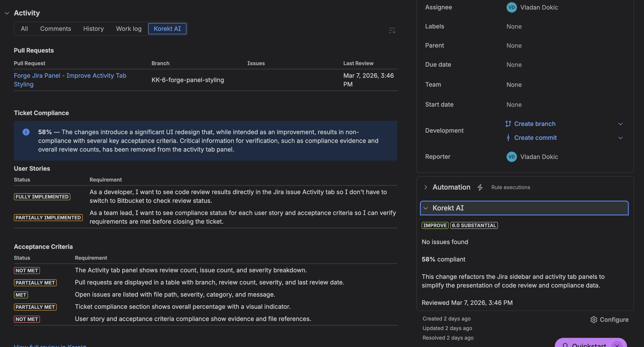Switch to the Work log tab
Screen dimensions: 644x347
click(x=129, y=28)
